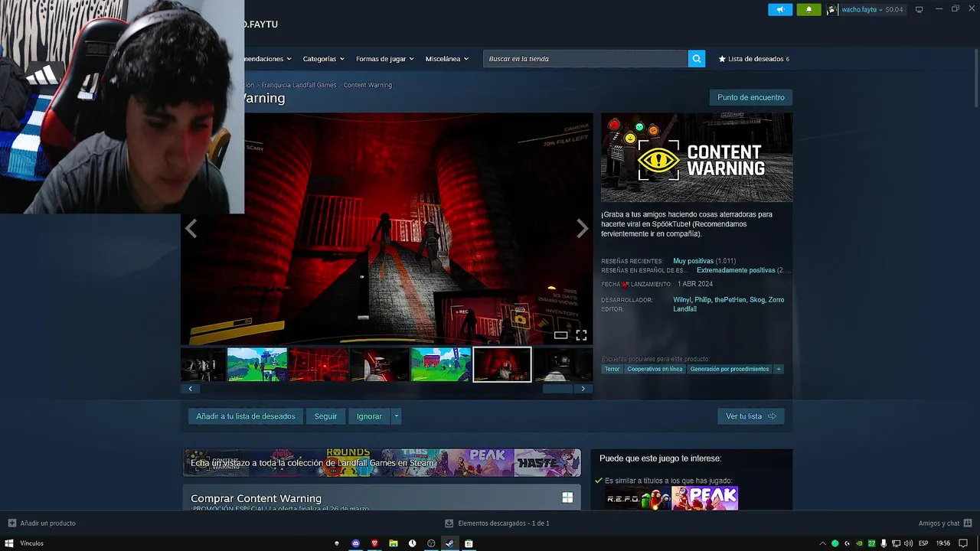Click Añadir a tu lista de deseados
The height and width of the screenshot is (551, 980).
(246, 416)
